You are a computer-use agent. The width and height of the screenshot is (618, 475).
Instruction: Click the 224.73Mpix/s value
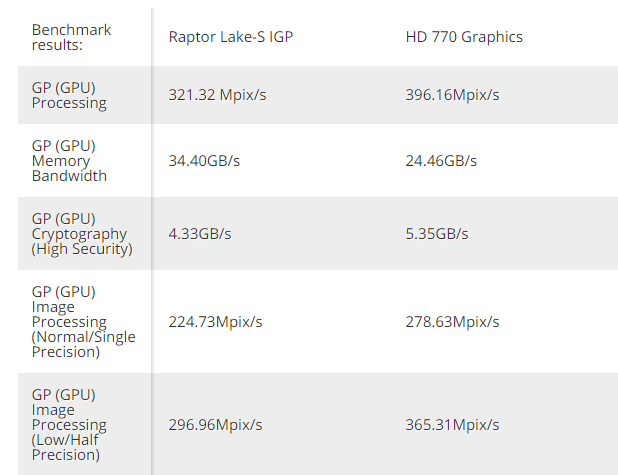(215, 322)
